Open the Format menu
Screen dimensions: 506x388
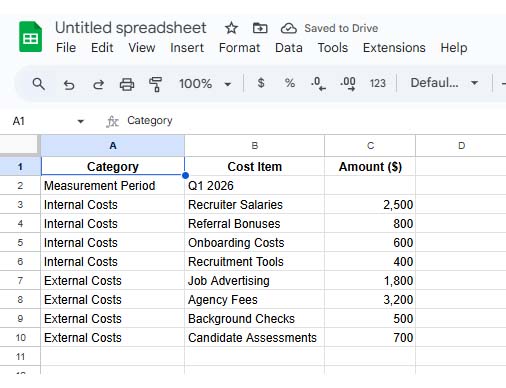(239, 48)
